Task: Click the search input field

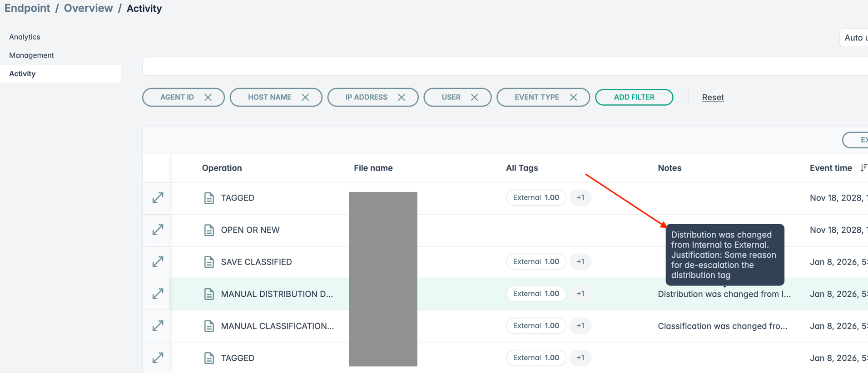Action: click(x=500, y=66)
